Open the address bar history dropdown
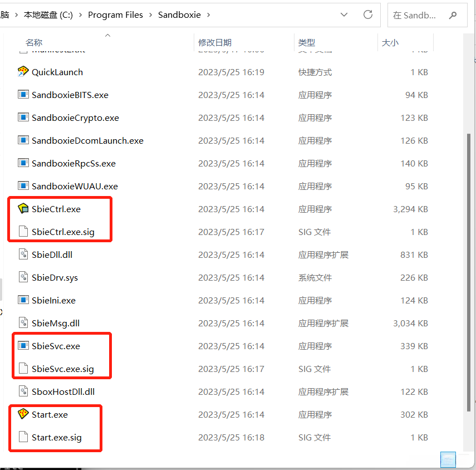This screenshot has width=476, height=470. 344,14
